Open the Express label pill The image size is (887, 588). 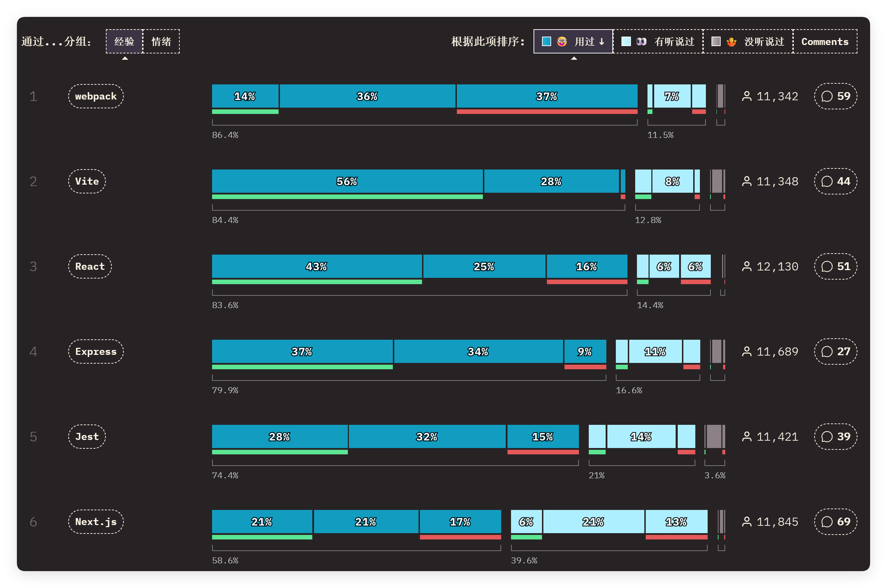point(96,352)
